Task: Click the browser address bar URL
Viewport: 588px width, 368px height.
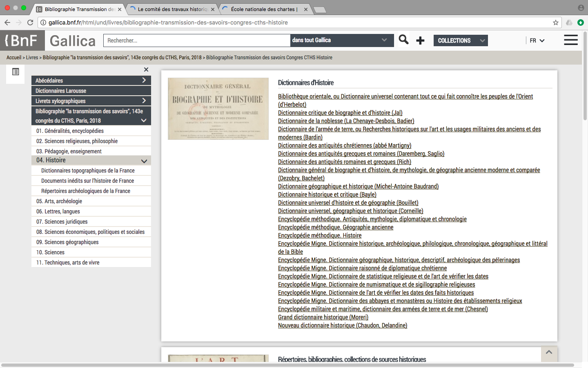Action: point(168,22)
